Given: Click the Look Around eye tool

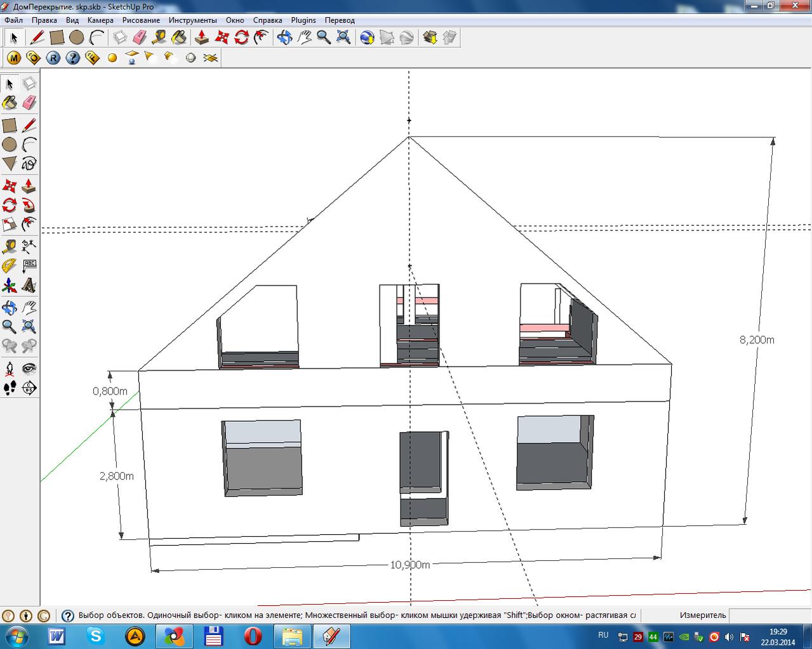Looking at the screenshot, I should [29, 369].
